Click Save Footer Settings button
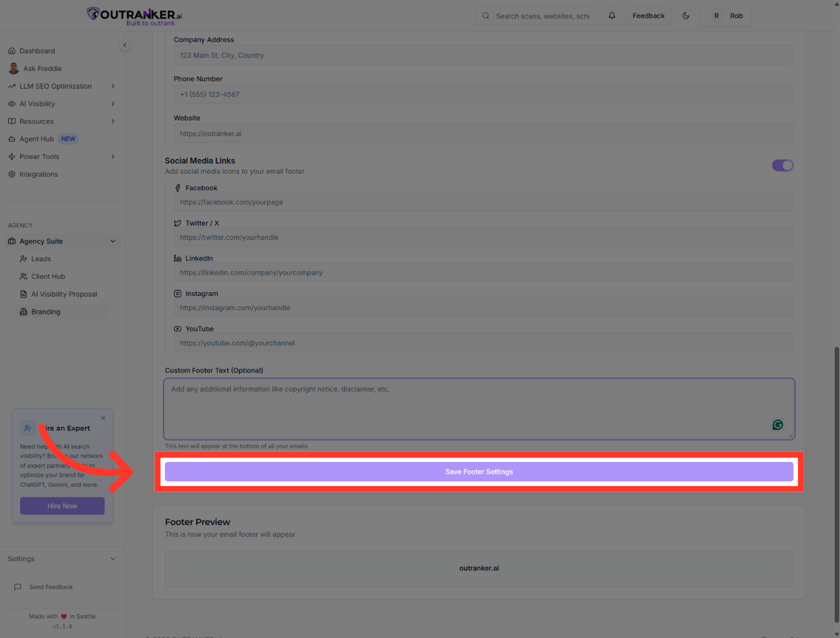Image resolution: width=840 pixels, height=638 pixels. click(x=479, y=472)
